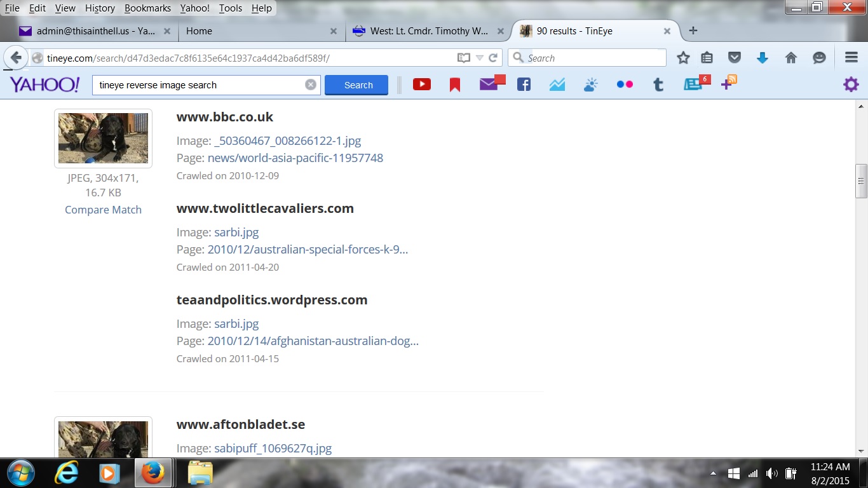Click the BBC result dog thumbnail

pyautogui.click(x=103, y=139)
